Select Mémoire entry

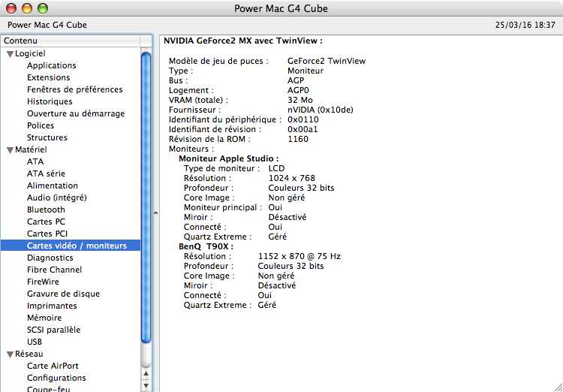pos(44,318)
